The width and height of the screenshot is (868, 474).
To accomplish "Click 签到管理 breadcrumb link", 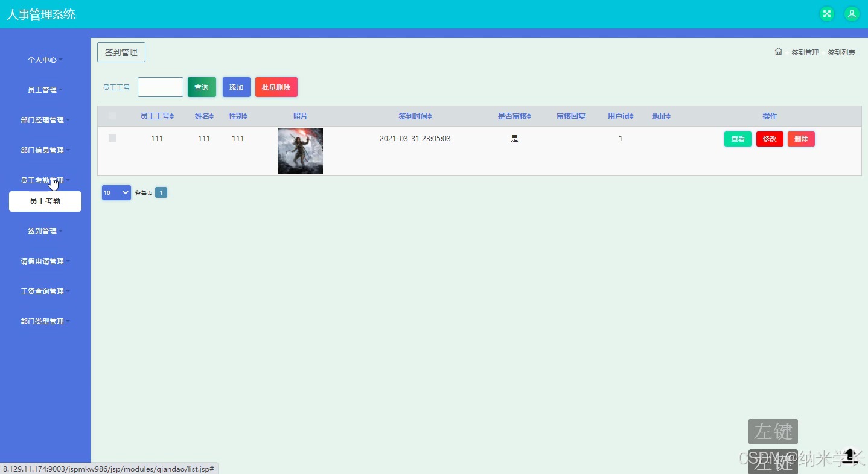I will click(805, 52).
